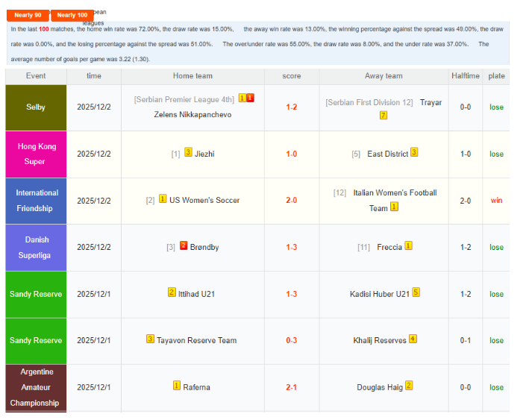
Task: Open the International Friendship event cell
Action: [36, 201]
